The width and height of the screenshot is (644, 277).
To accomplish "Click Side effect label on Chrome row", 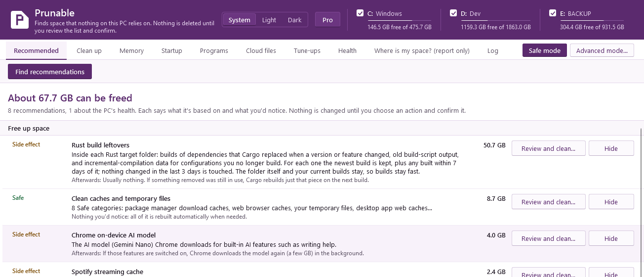I will (26, 234).
